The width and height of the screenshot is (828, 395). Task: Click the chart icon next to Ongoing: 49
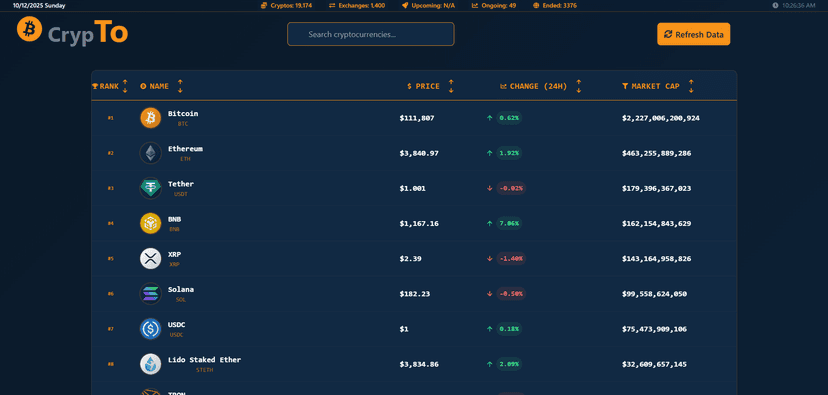pyautogui.click(x=475, y=5)
